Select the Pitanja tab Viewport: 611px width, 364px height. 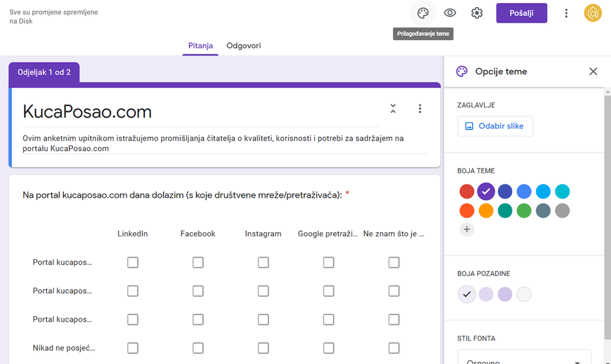pos(200,45)
